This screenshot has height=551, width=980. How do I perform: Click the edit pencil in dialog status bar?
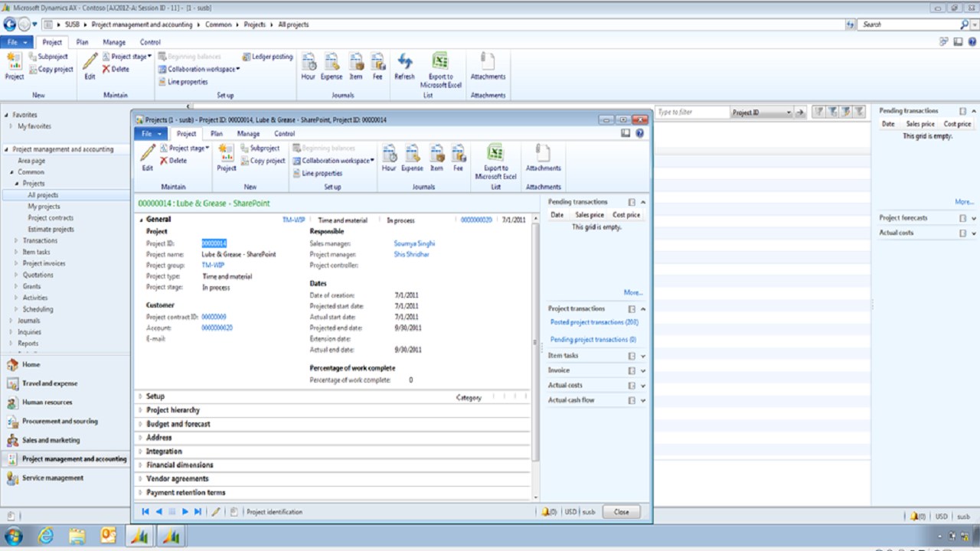pos(215,512)
